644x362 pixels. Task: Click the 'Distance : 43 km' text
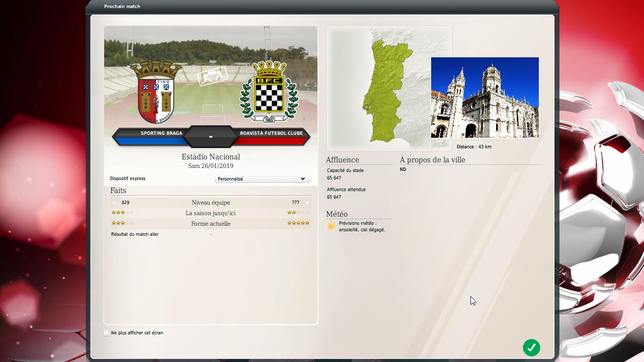(x=474, y=147)
